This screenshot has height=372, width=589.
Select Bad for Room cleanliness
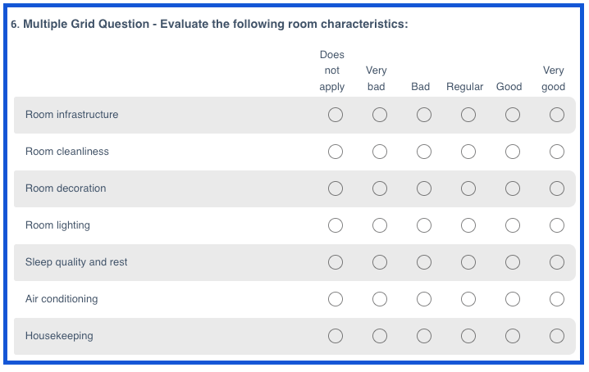click(424, 152)
